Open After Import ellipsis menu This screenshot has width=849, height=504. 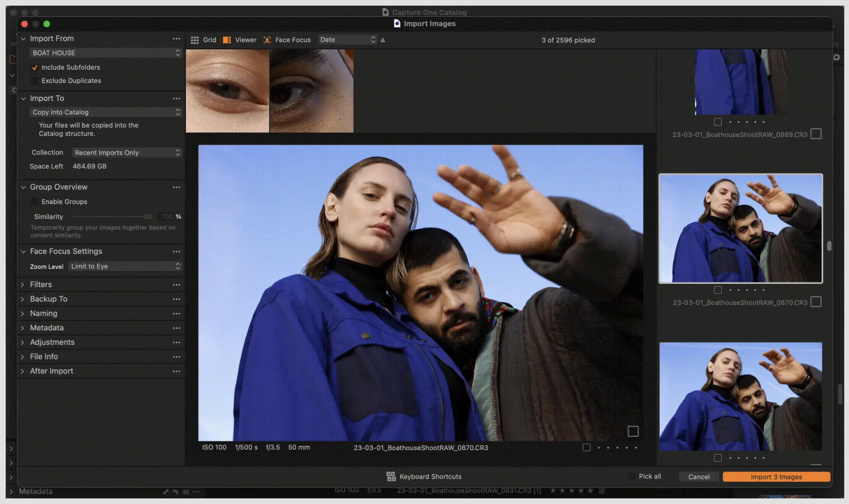click(x=176, y=371)
